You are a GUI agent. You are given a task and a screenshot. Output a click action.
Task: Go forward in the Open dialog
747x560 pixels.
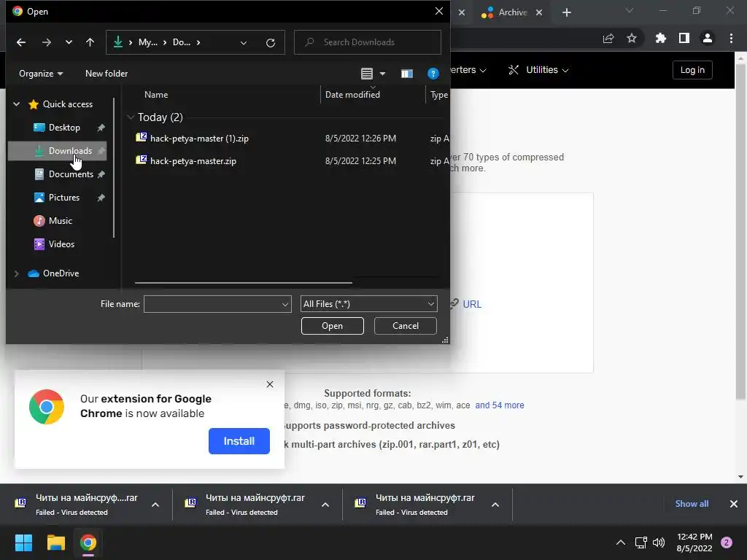click(46, 42)
